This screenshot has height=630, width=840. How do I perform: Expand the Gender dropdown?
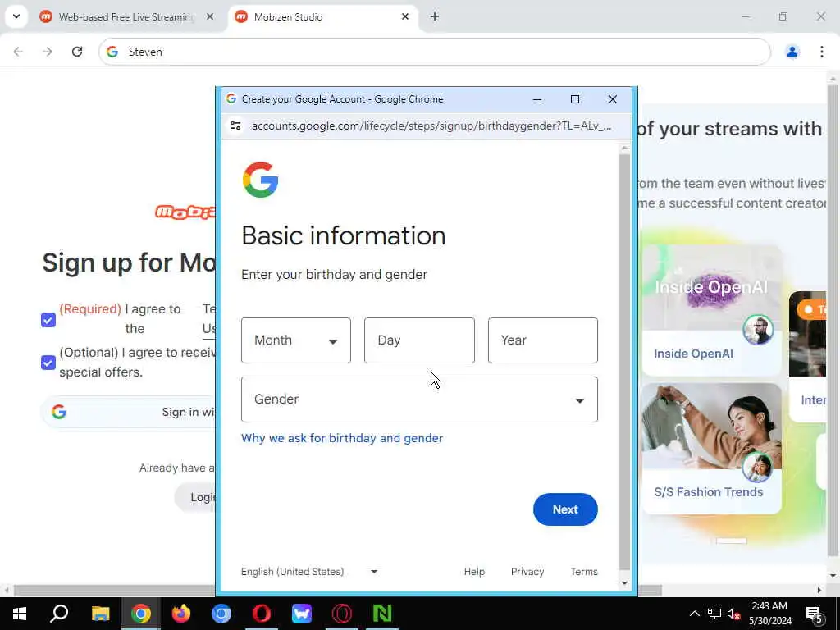419,399
